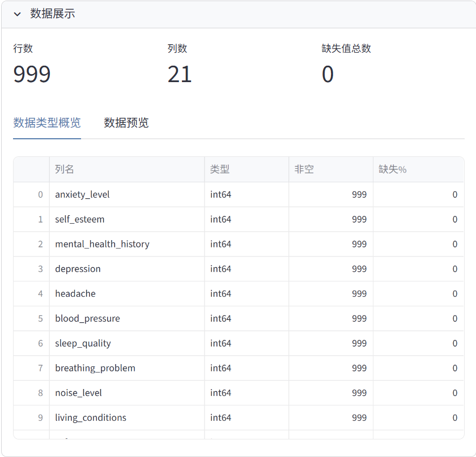This screenshot has height=457, width=476.
Task: Select the blood_pressure cell
Action: click(x=87, y=319)
